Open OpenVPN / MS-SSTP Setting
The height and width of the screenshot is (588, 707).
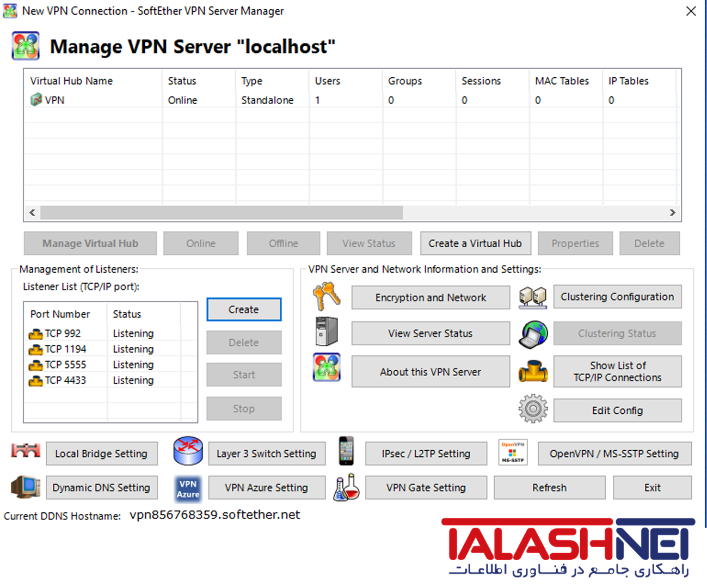click(614, 454)
